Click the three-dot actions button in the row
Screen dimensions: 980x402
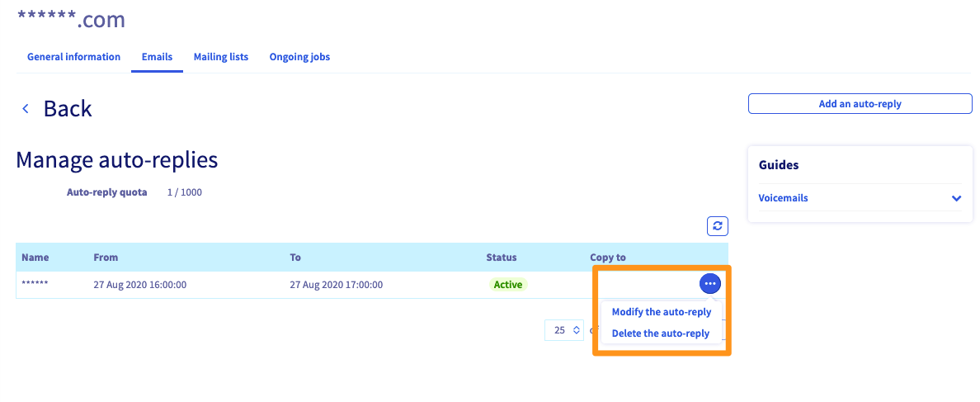click(x=710, y=284)
